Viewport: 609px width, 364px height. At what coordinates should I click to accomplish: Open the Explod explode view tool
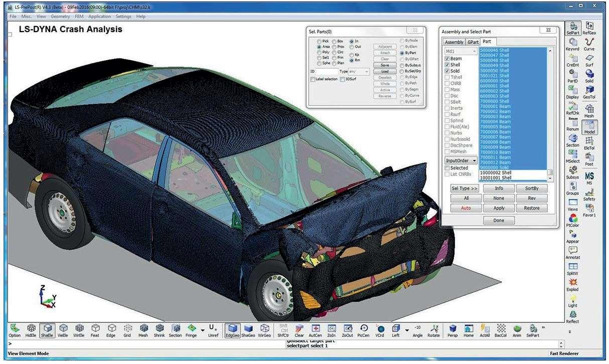tap(572, 285)
